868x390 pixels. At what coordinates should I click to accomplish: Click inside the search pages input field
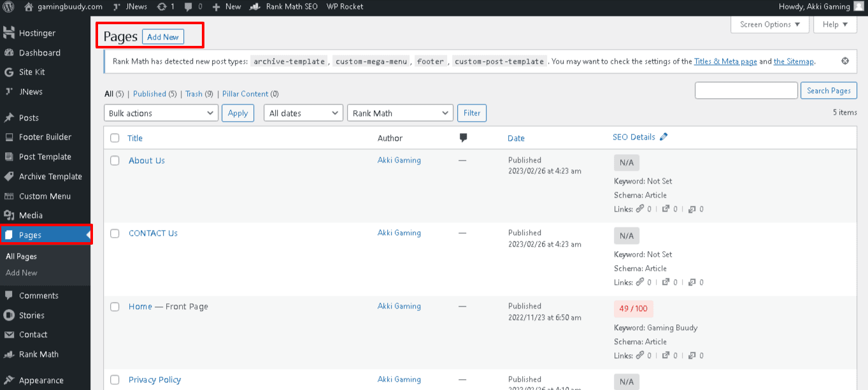[746, 90]
